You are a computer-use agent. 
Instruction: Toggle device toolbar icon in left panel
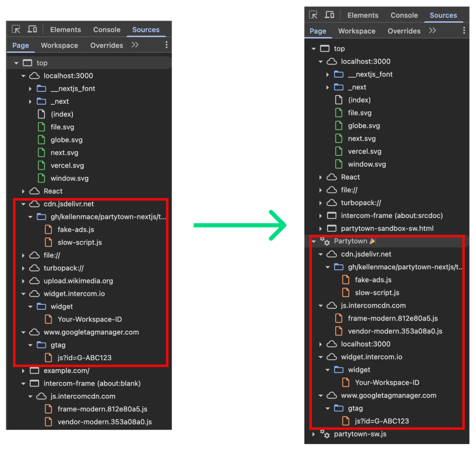[32, 29]
